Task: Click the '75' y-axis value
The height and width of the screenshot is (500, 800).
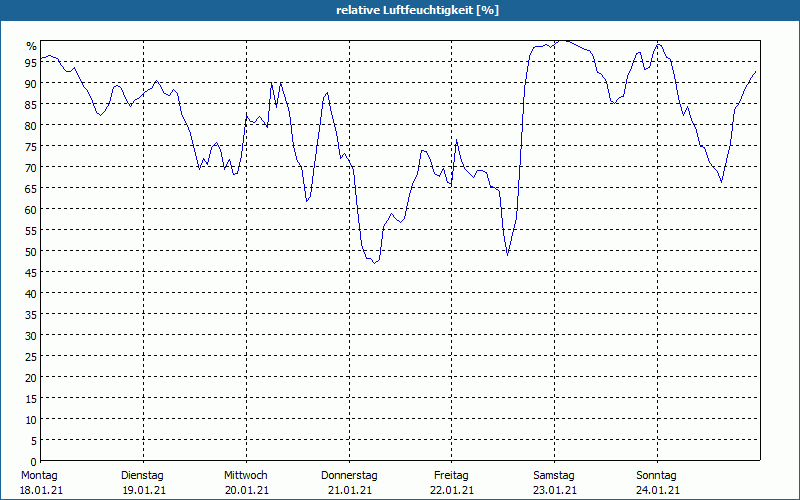Action: pyautogui.click(x=31, y=147)
